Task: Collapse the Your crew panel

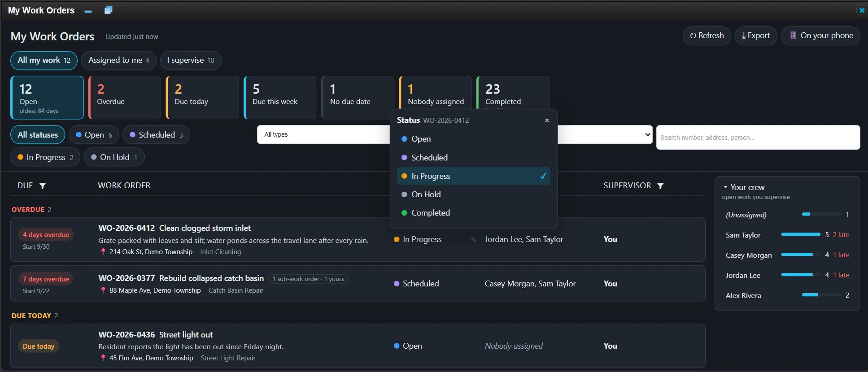Action: point(725,187)
